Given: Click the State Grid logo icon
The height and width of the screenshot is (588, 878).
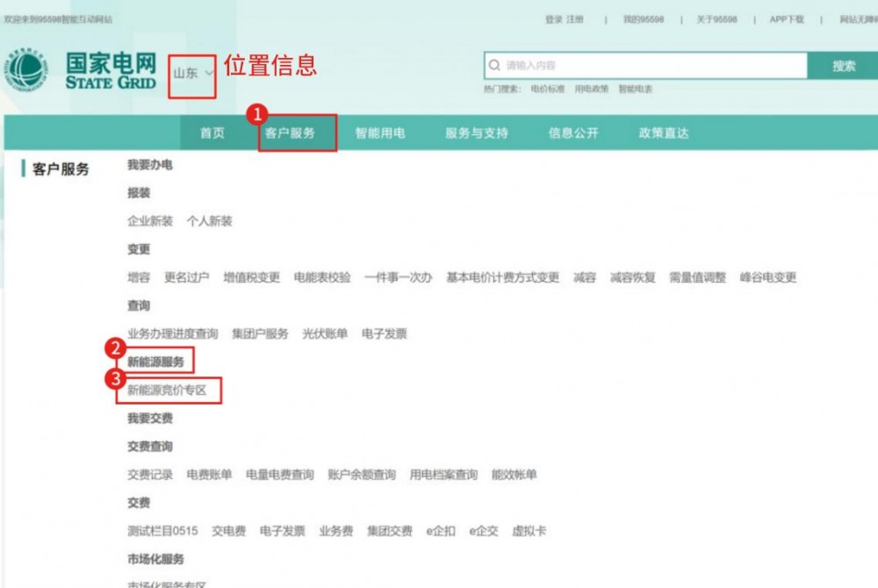Looking at the screenshot, I should (x=29, y=70).
